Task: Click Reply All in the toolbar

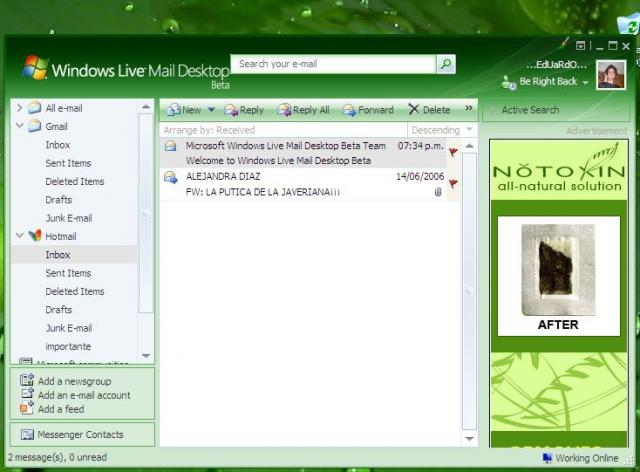Action: 303,109
